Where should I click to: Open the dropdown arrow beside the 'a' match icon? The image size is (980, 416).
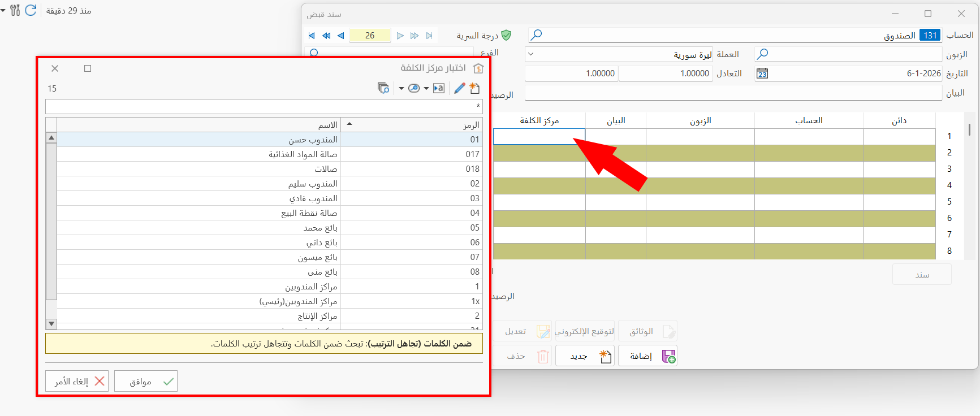(x=426, y=88)
